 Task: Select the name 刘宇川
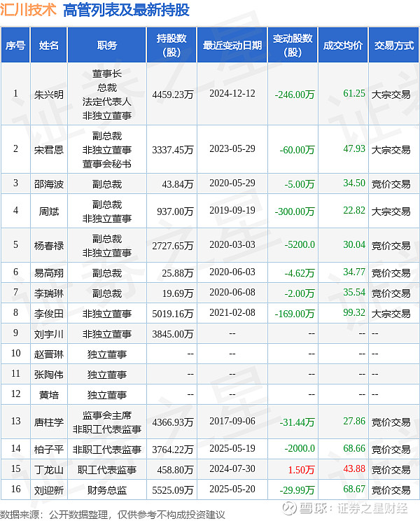click(x=49, y=334)
